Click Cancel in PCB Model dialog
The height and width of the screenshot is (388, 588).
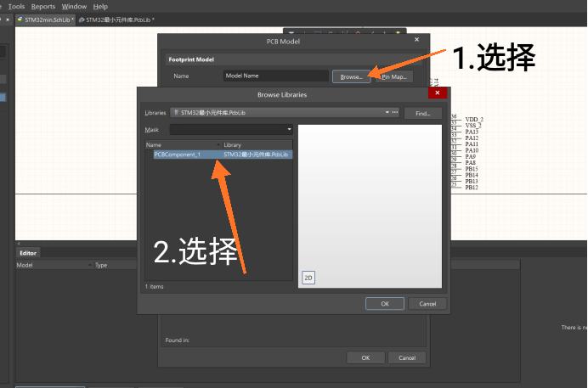click(407, 357)
